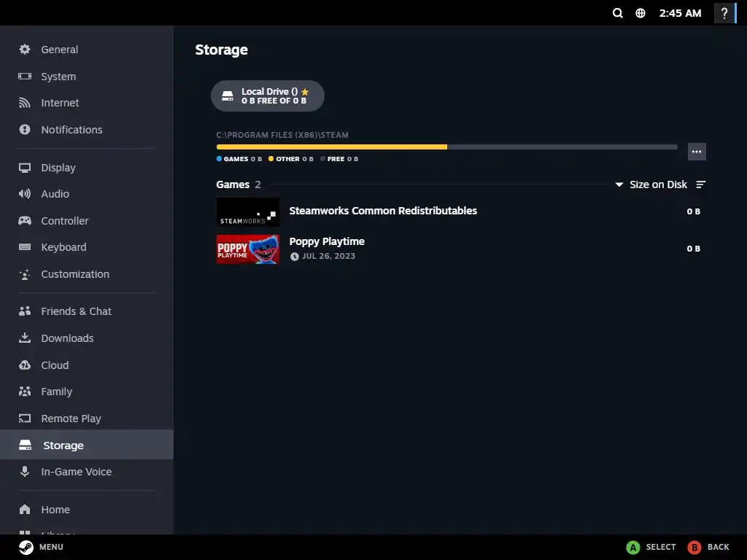Click the General gear icon

(x=25, y=50)
